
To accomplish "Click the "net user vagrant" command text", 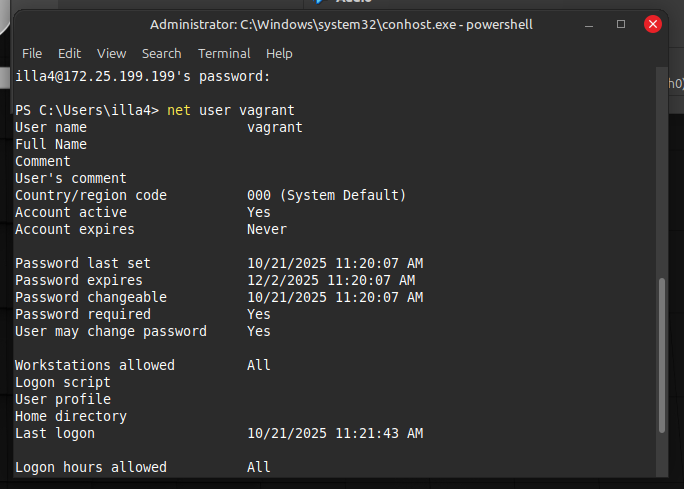I will [231, 110].
